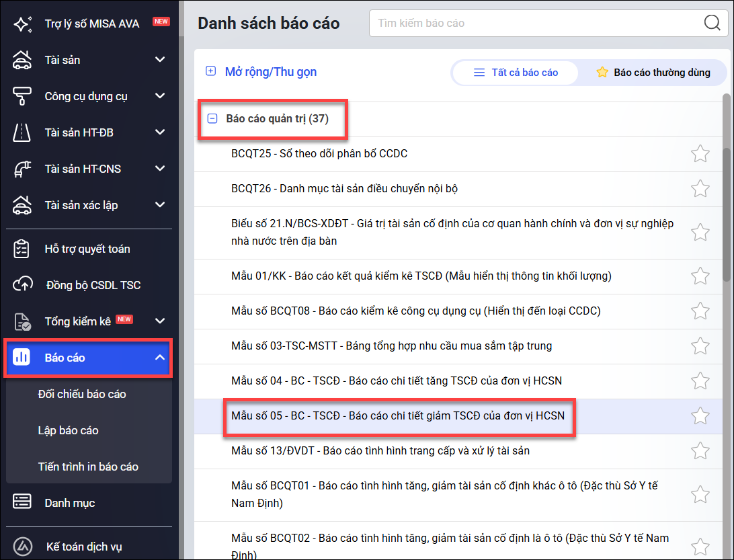Switch to Báo cáo thường dùng tab
Screen dimensions: 734x560
point(653,73)
